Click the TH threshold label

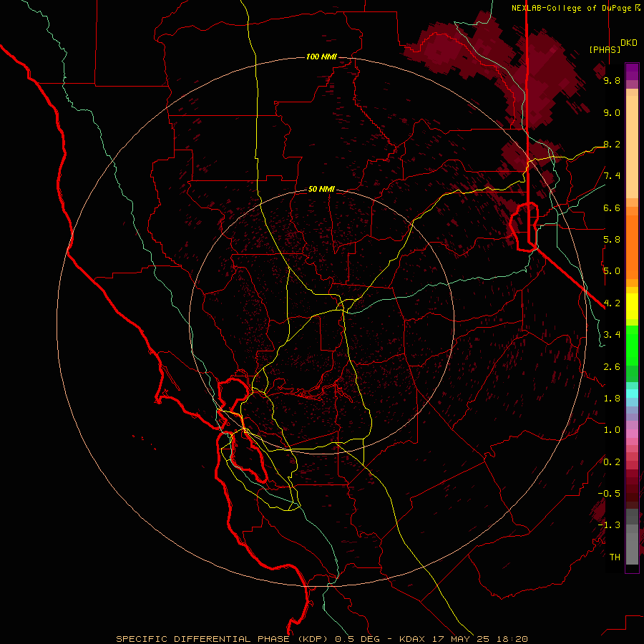click(615, 557)
